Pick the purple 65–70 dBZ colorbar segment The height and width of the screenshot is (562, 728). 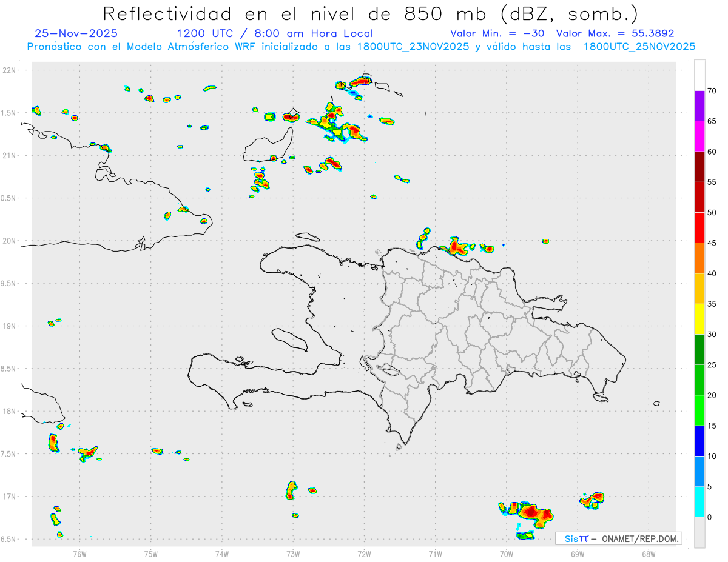[x=699, y=105]
